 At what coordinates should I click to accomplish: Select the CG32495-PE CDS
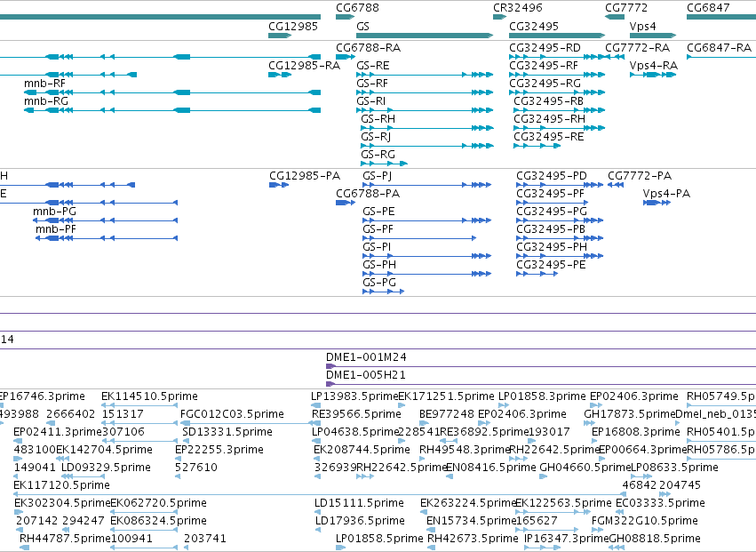537,274
